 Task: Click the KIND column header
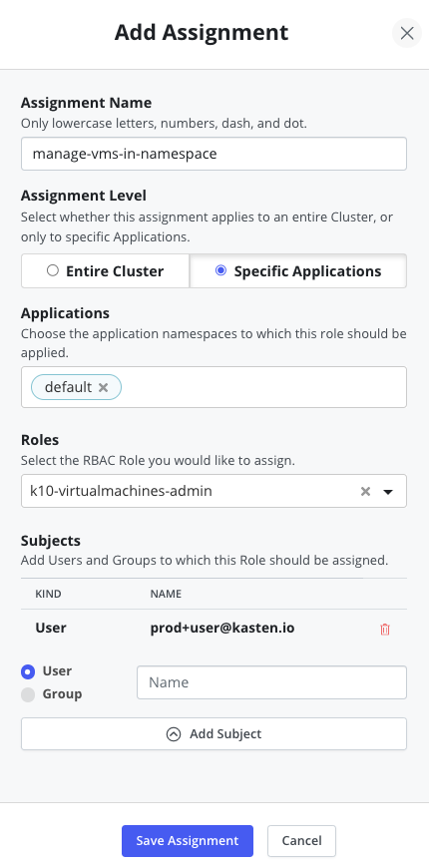pyautogui.click(x=48, y=594)
